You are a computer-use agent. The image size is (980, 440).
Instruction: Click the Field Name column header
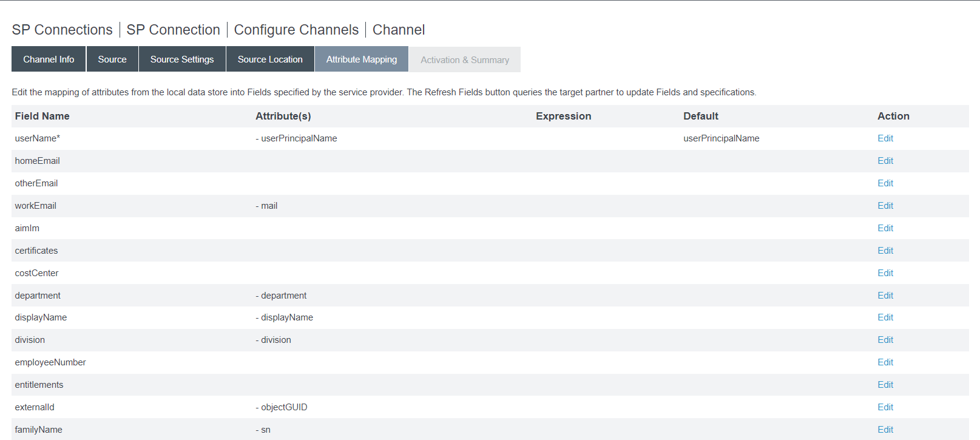tap(42, 116)
